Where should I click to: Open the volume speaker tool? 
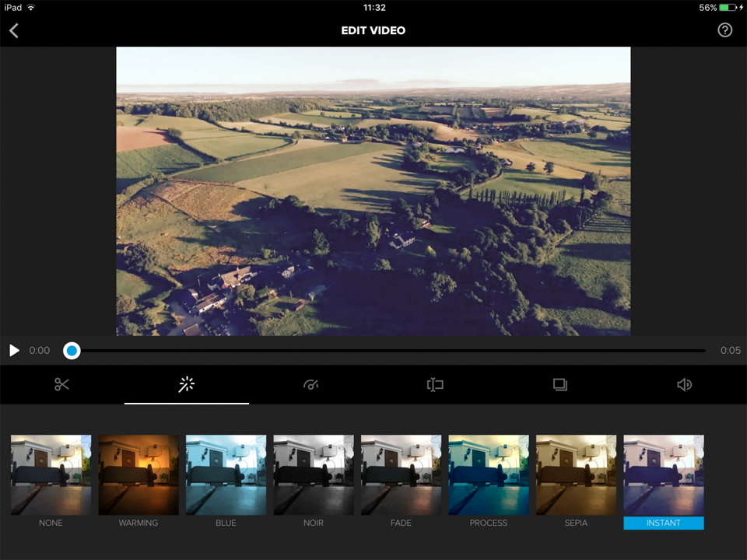point(684,384)
